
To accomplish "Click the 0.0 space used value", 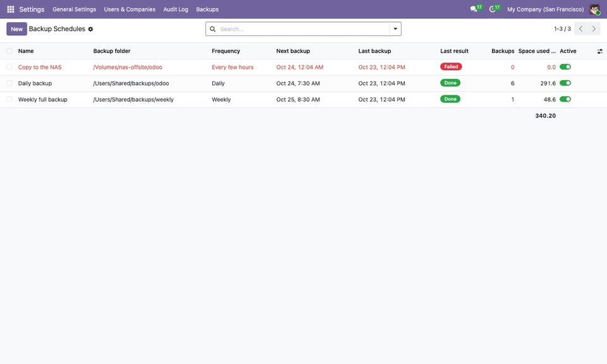I will (x=551, y=67).
